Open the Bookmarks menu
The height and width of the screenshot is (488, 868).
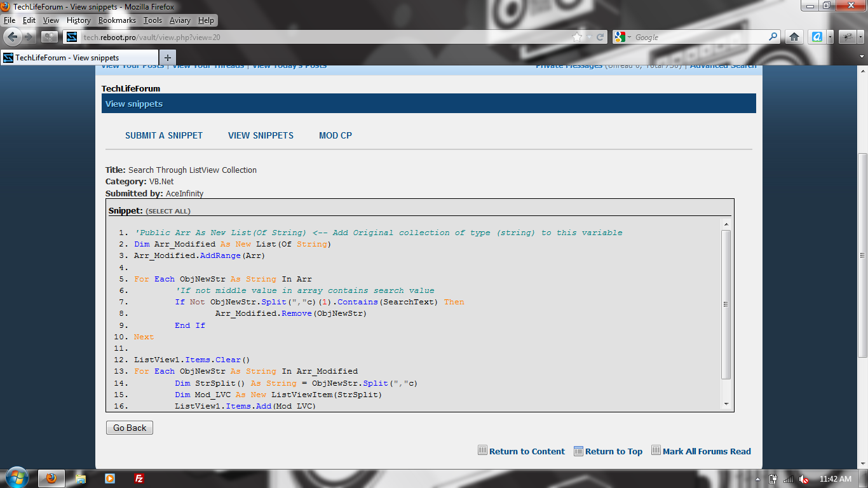[117, 20]
